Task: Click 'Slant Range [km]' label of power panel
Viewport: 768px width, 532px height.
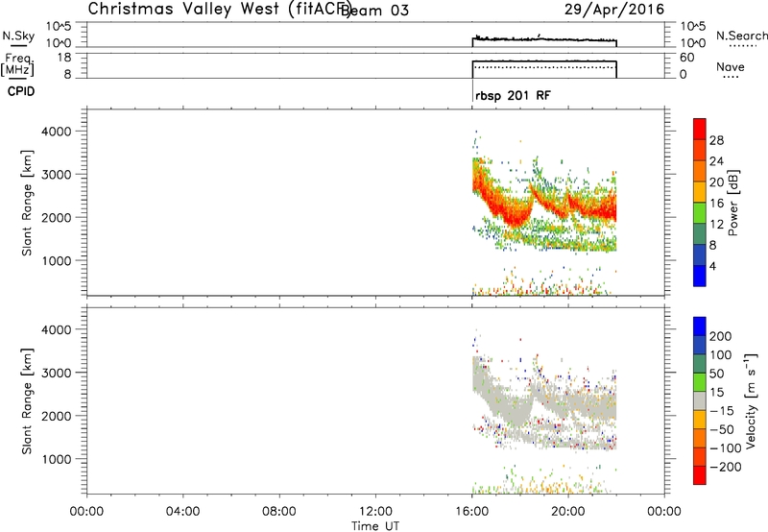Action: pos(27,203)
